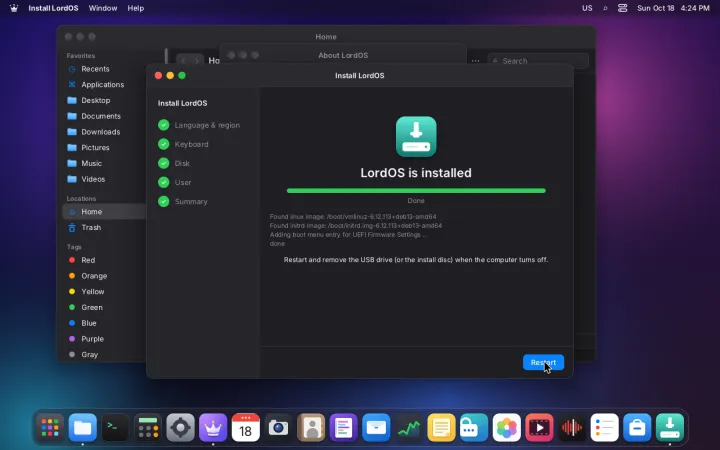This screenshot has width=720, height=450.
Task: Open the Window menu
Action: [x=103, y=8]
